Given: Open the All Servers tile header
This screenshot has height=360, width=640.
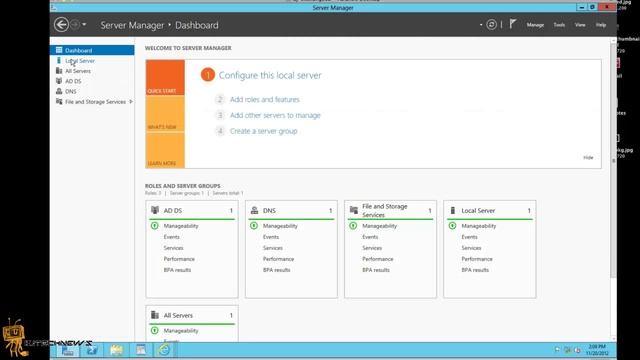Looking at the screenshot, I should pyautogui.click(x=192, y=316).
